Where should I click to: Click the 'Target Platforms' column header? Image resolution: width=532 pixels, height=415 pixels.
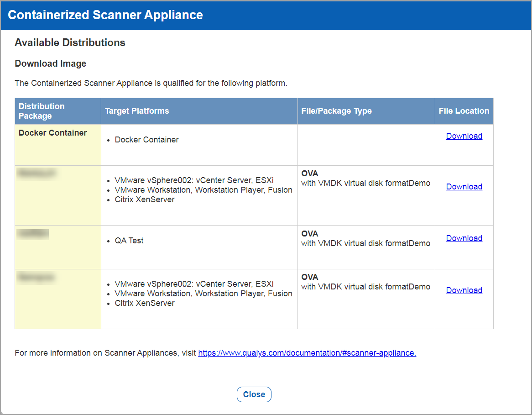[199, 111]
